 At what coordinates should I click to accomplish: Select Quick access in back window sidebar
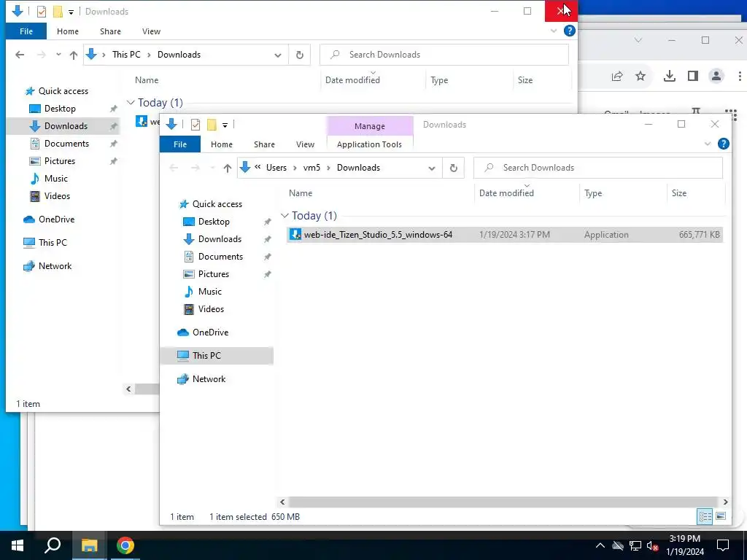click(63, 91)
